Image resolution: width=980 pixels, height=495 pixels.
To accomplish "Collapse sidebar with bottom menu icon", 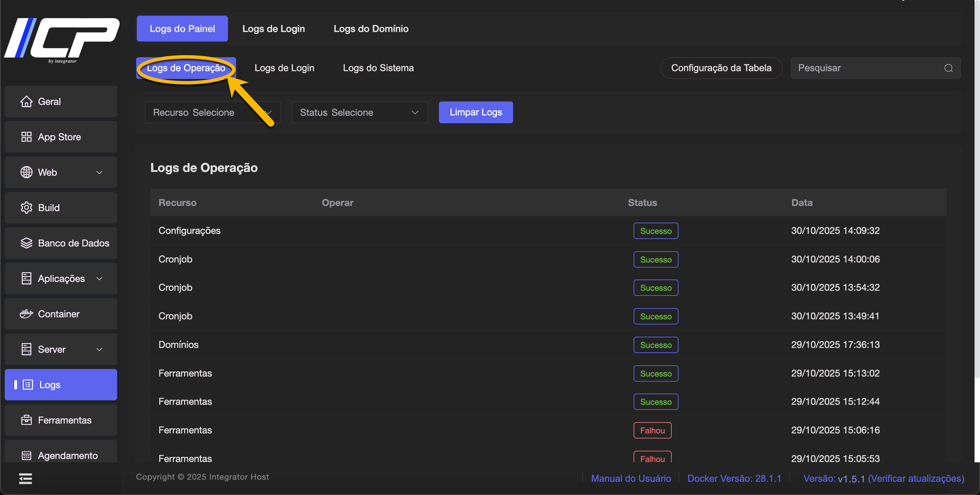I will coord(26,479).
